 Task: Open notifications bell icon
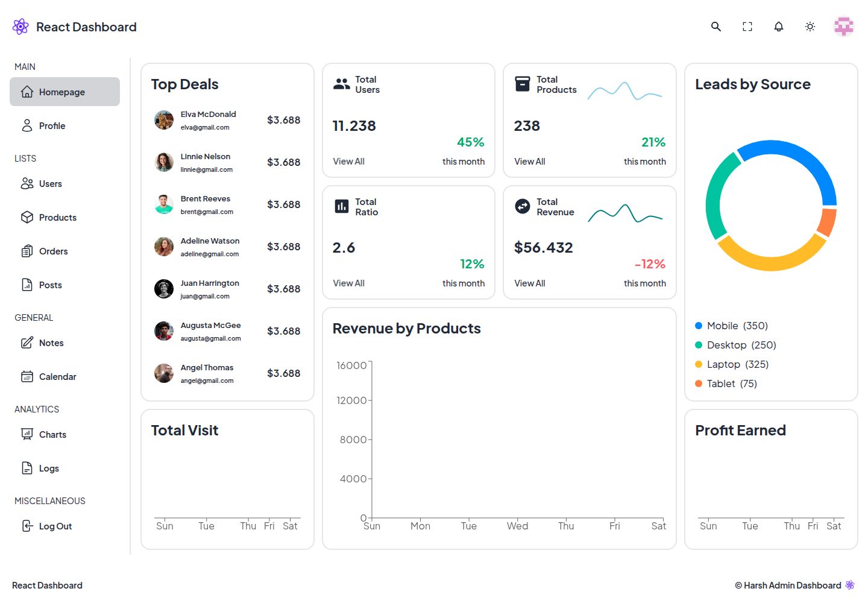click(x=779, y=27)
